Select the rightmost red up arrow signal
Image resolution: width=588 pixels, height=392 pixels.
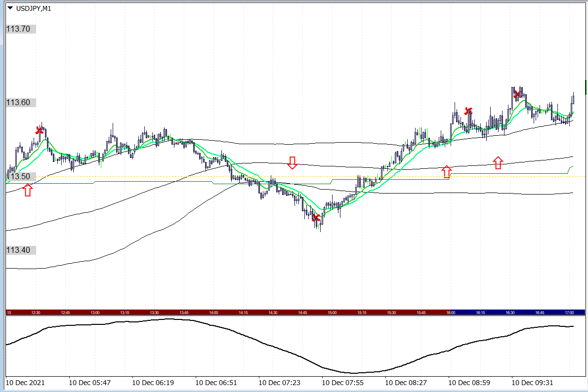click(498, 162)
